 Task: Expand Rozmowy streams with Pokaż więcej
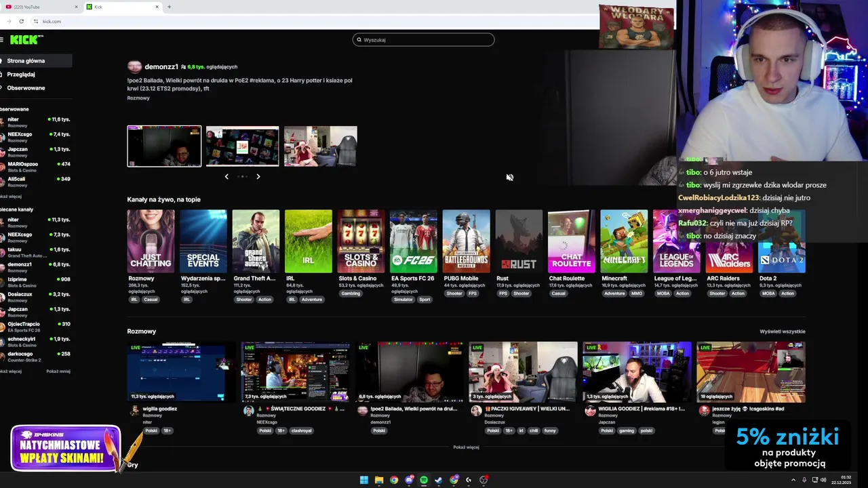(466, 447)
